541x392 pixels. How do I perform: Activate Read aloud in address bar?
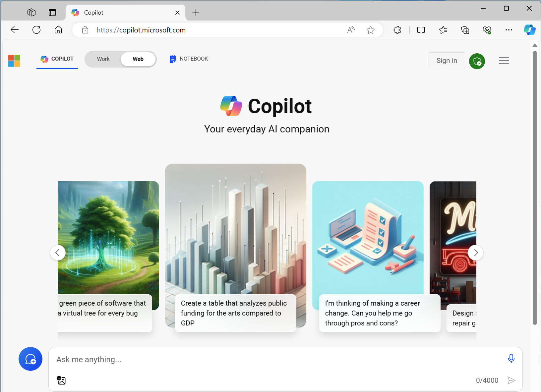point(351,30)
